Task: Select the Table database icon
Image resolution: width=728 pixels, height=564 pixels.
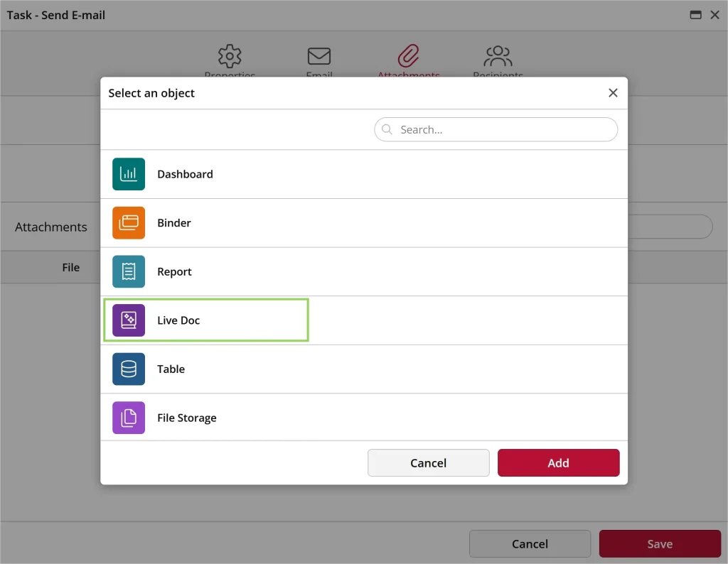Action: coord(129,369)
